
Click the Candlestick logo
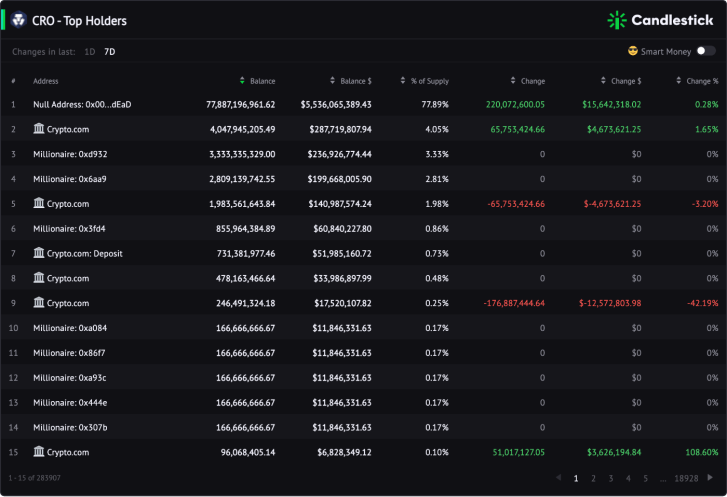[x=660, y=20]
